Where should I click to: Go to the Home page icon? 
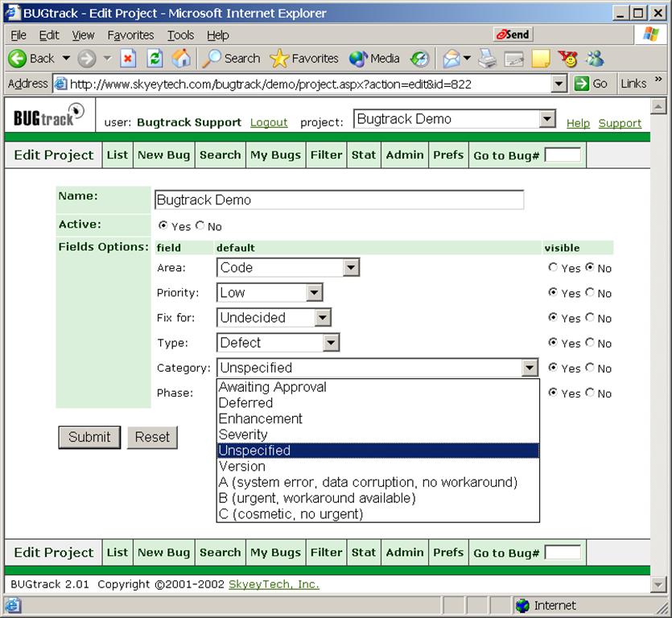tap(182, 59)
